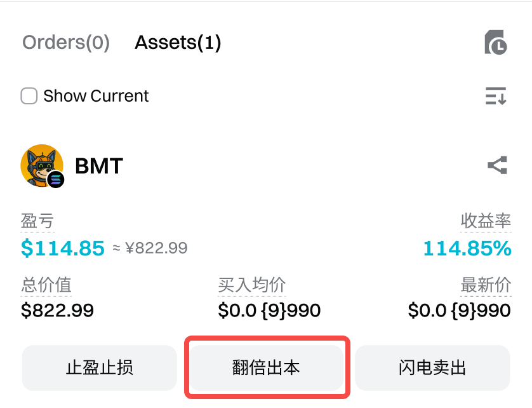The height and width of the screenshot is (408, 532).
Task: Click the 买入均价 label
Action: pos(252,285)
